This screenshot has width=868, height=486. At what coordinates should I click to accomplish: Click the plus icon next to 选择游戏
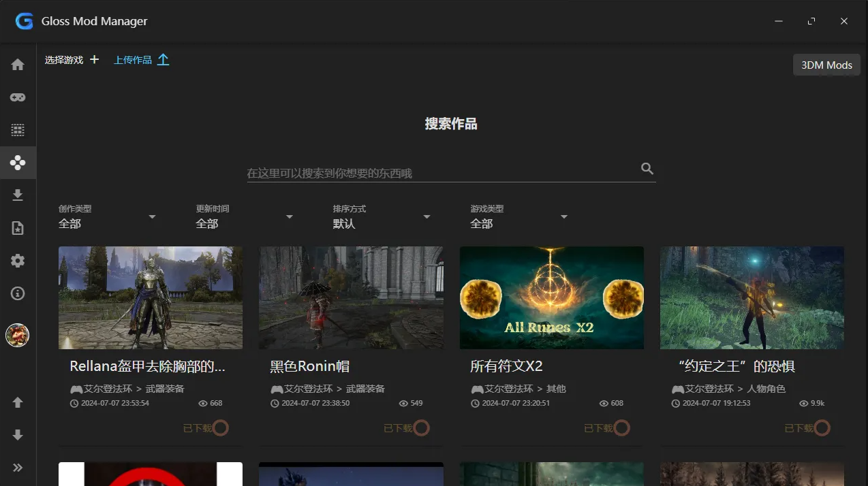click(94, 59)
